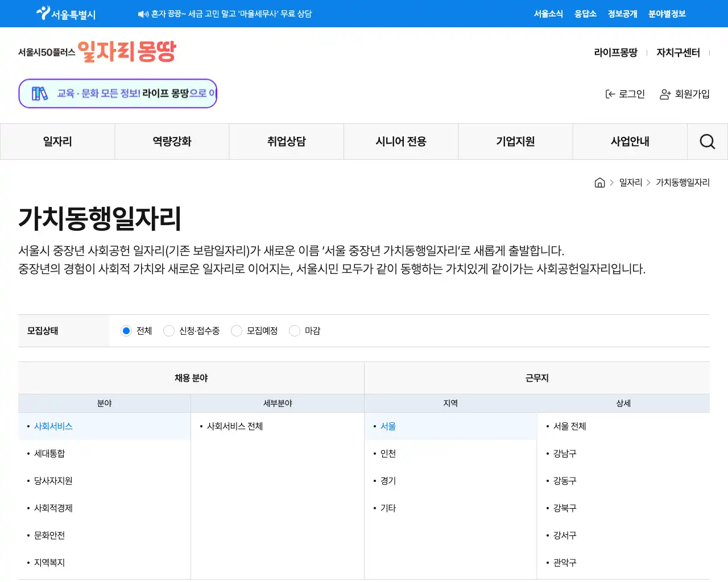
Task: Go to 라이프몽땅 via the header link
Action: pos(616,52)
